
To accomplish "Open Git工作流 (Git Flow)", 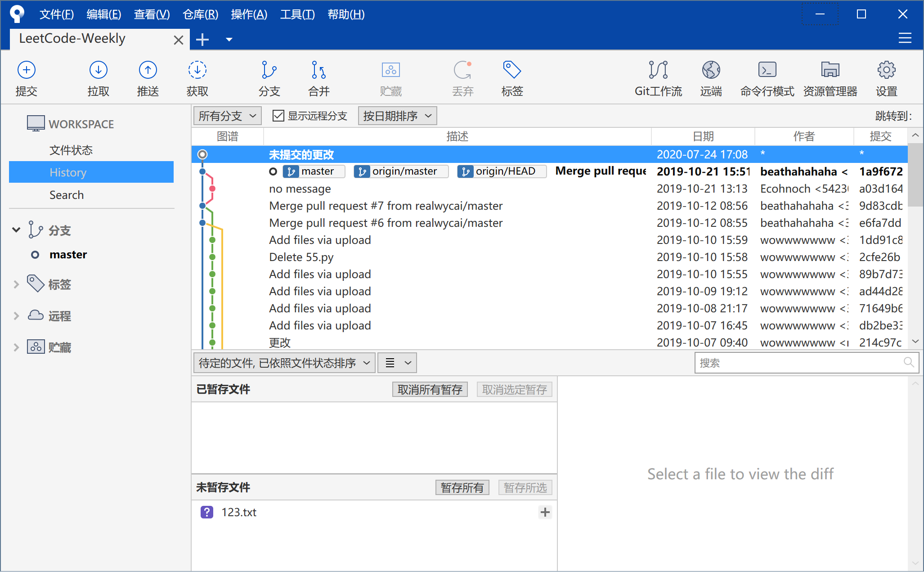I will click(658, 79).
